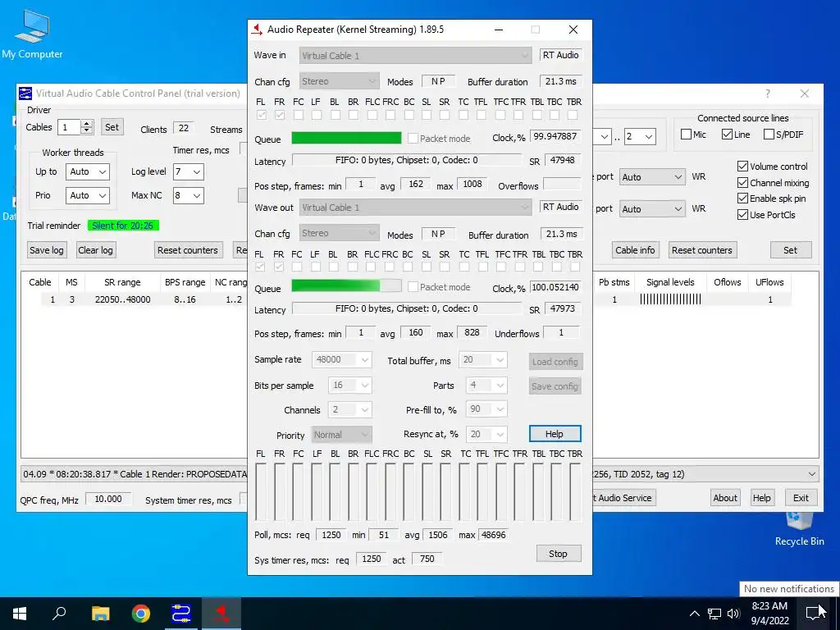This screenshot has height=630, width=840.
Task: Open Channels count dropdown
Action: coord(349,410)
